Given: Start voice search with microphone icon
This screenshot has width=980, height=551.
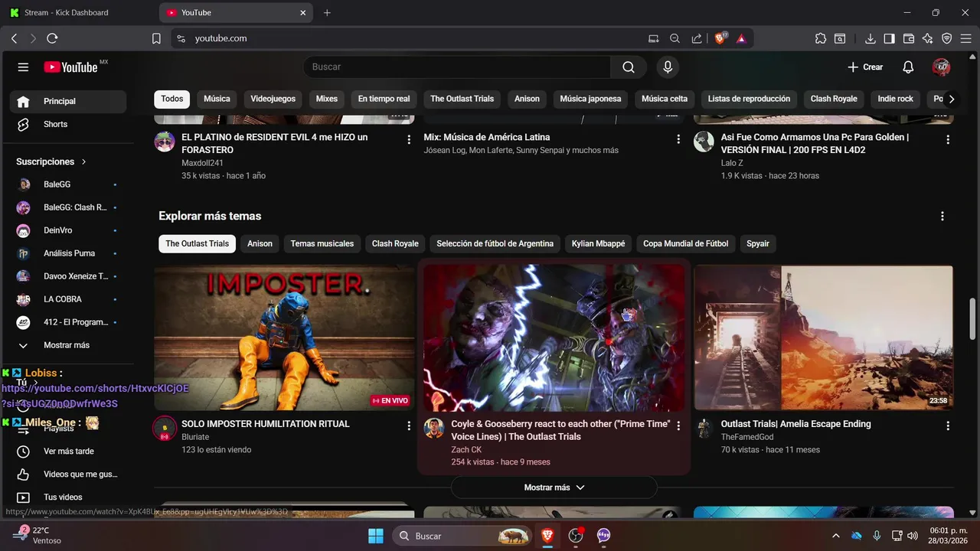Looking at the screenshot, I should pos(668,67).
